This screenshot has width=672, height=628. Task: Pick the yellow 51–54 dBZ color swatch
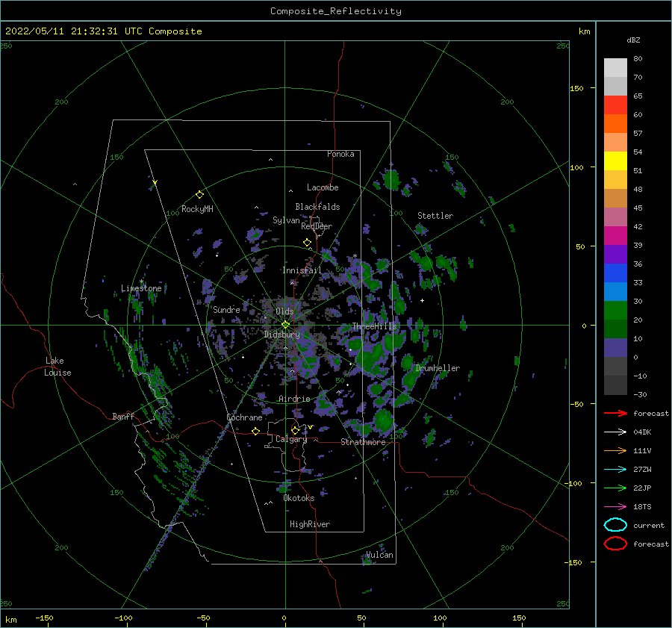pos(615,161)
